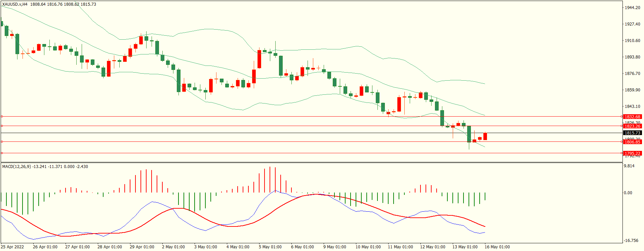644x251 pixels.
Task: Click the 26 Apr 01:00 date label
Action: pyautogui.click(x=45, y=247)
